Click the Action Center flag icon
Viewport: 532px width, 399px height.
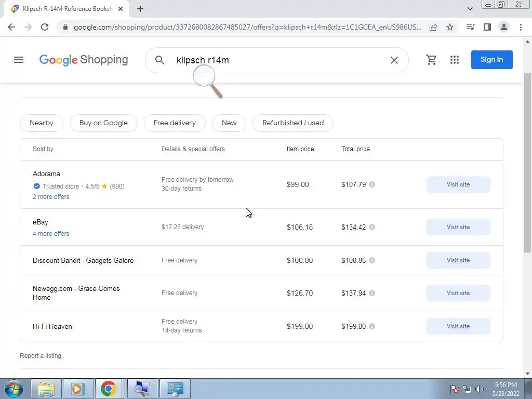(x=455, y=389)
